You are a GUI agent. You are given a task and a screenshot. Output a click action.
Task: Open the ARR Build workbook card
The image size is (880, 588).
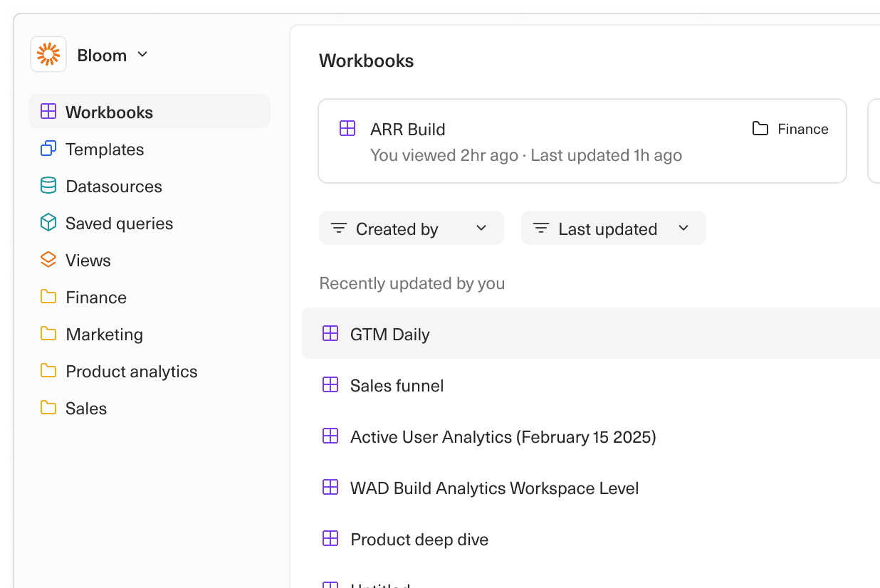[x=582, y=140]
